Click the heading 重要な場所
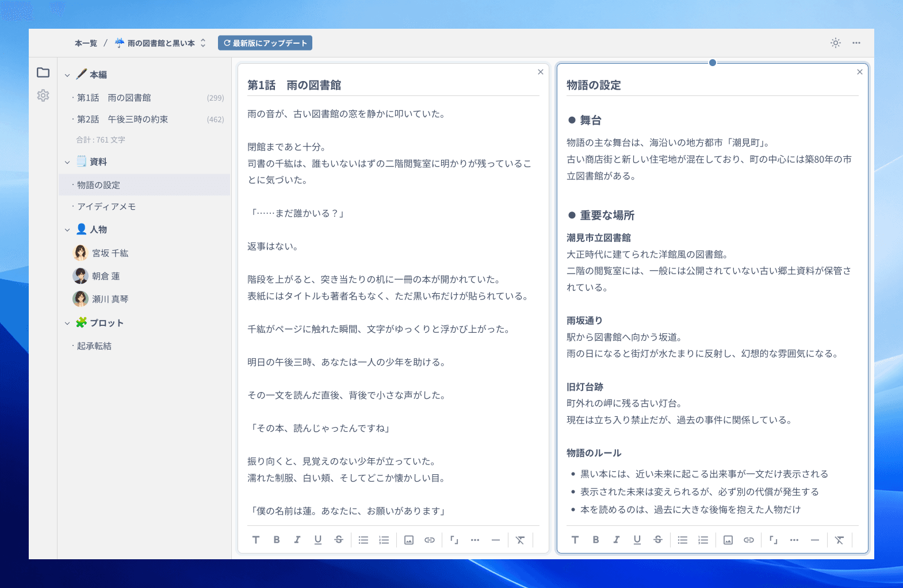Viewport: 903px width, 588px height. 607,216
